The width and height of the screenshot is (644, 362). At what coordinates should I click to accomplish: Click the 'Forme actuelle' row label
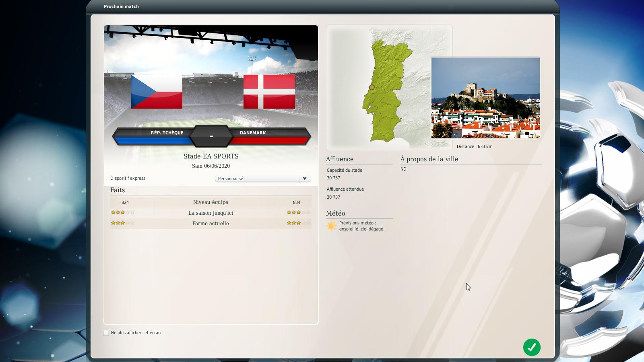[x=211, y=223]
